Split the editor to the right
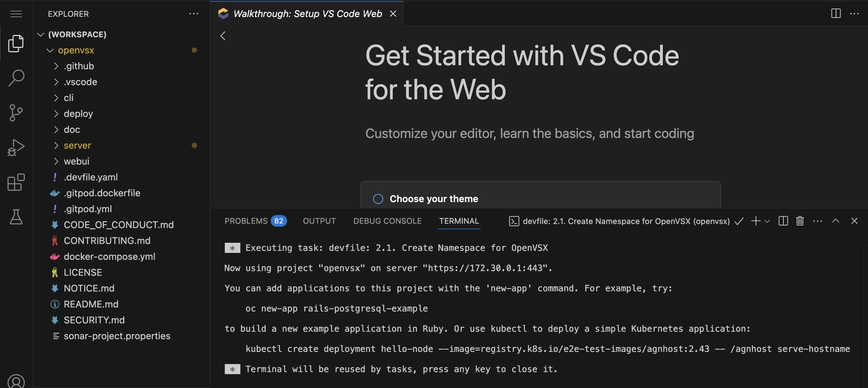Image resolution: width=868 pixels, height=388 pixels. pos(836,14)
